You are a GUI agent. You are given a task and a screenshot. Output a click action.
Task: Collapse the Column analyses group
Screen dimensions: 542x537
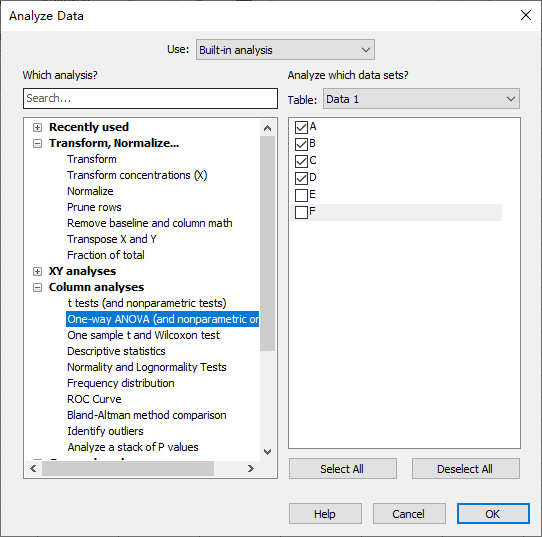pyautogui.click(x=37, y=288)
